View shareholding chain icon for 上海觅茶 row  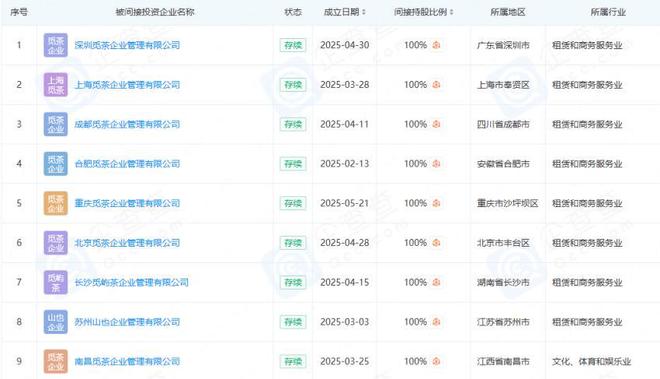point(436,85)
